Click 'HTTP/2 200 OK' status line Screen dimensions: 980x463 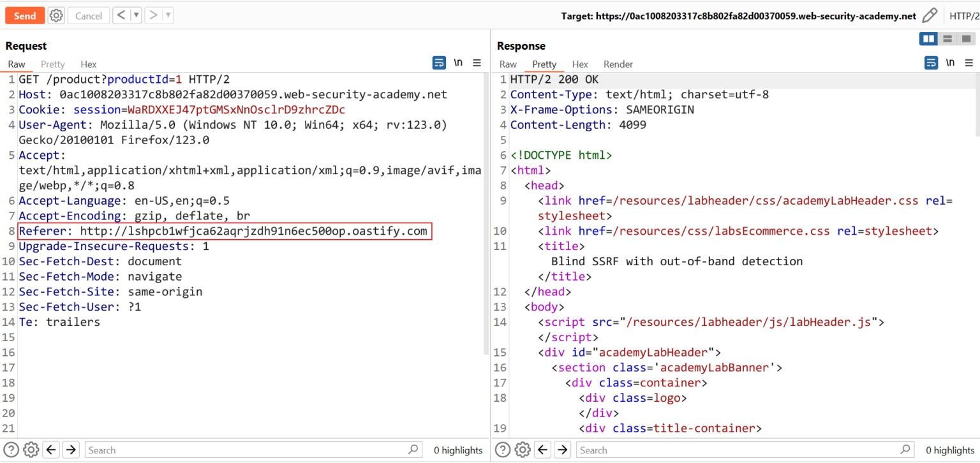[554, 80]
